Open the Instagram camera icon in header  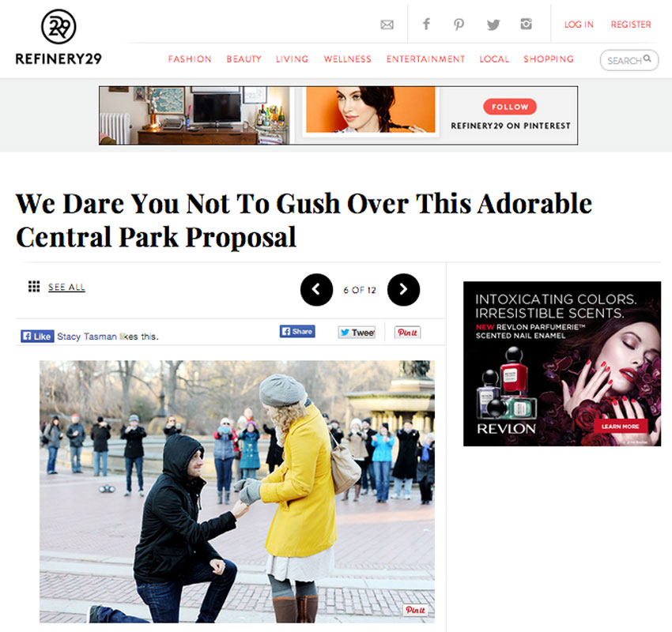click(527, 24)
